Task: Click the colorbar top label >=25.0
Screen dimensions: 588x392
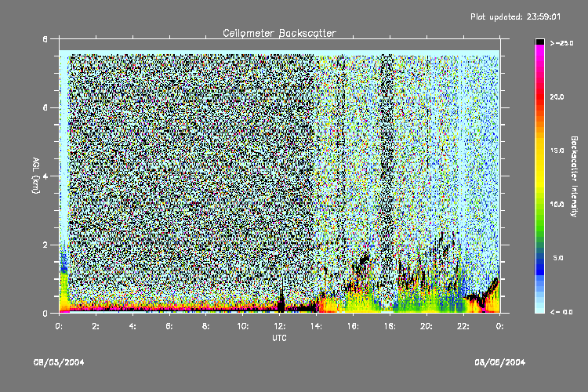Action: (562, 43)
